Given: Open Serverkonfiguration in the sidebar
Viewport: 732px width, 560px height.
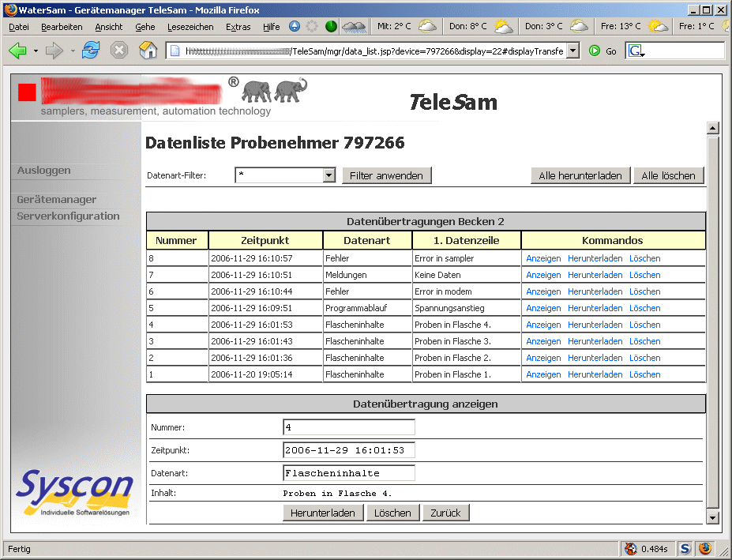Looking at the screenshot, I should pos(68,216).
